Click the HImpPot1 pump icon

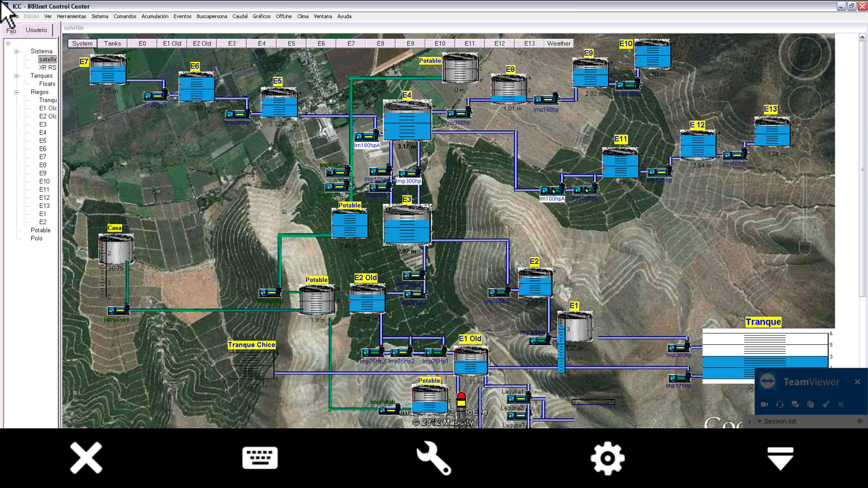[119, 310]
